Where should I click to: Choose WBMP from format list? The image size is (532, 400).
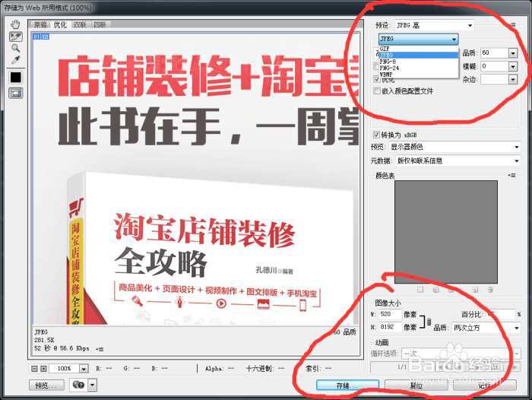click(x=418, y=74)
